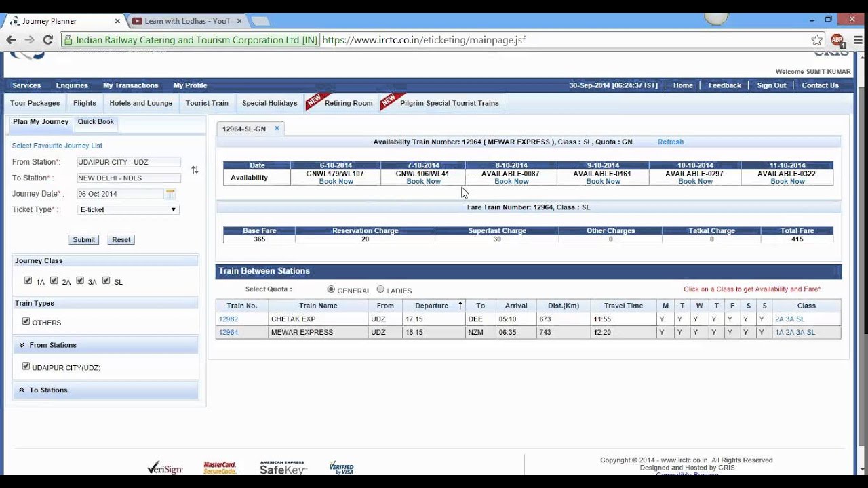This screenshot has width=868, height=488.
Task: Toggle the 1A journey class checkbox
Action: tap(28, 281)
